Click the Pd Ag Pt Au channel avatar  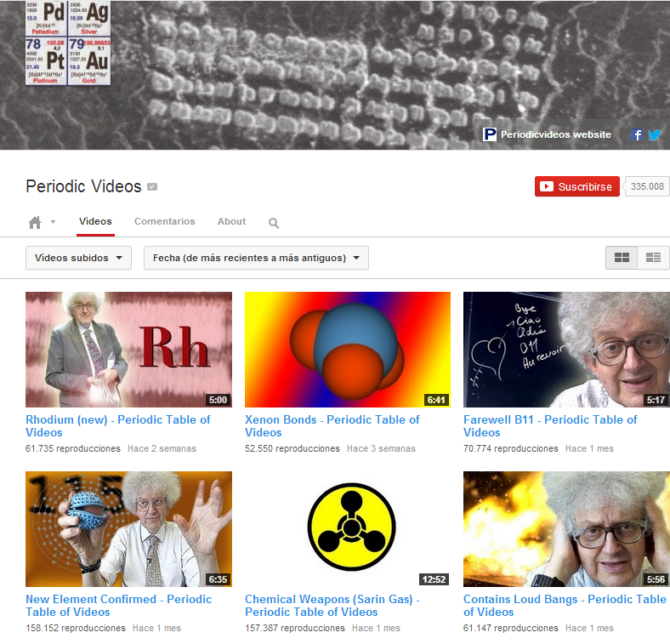click(x=68, y=43)
